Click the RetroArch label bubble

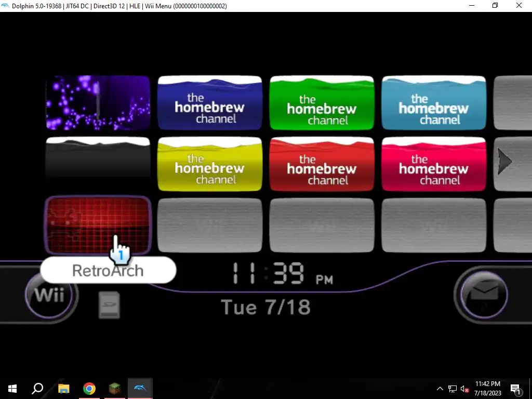click(108, 270)
